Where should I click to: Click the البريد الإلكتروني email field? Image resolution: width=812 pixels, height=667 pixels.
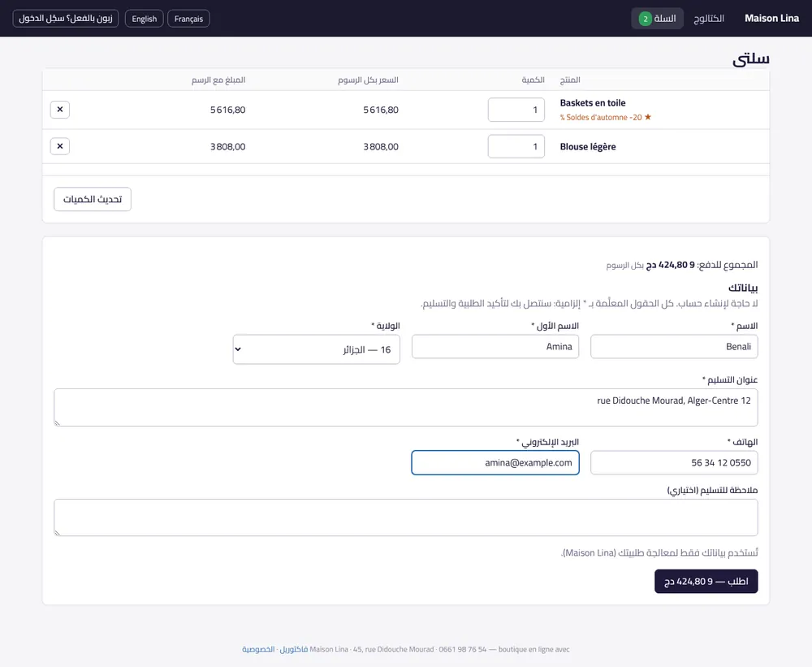495,463
